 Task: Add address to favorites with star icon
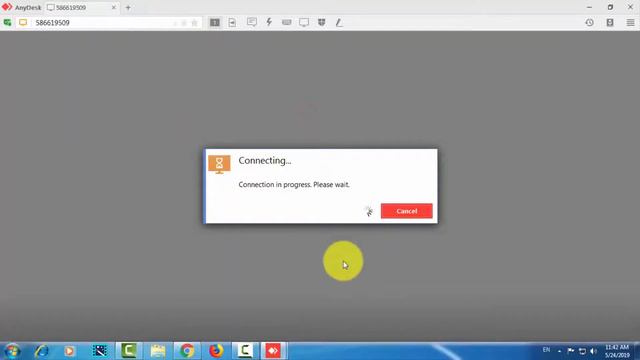pos(195,23)
